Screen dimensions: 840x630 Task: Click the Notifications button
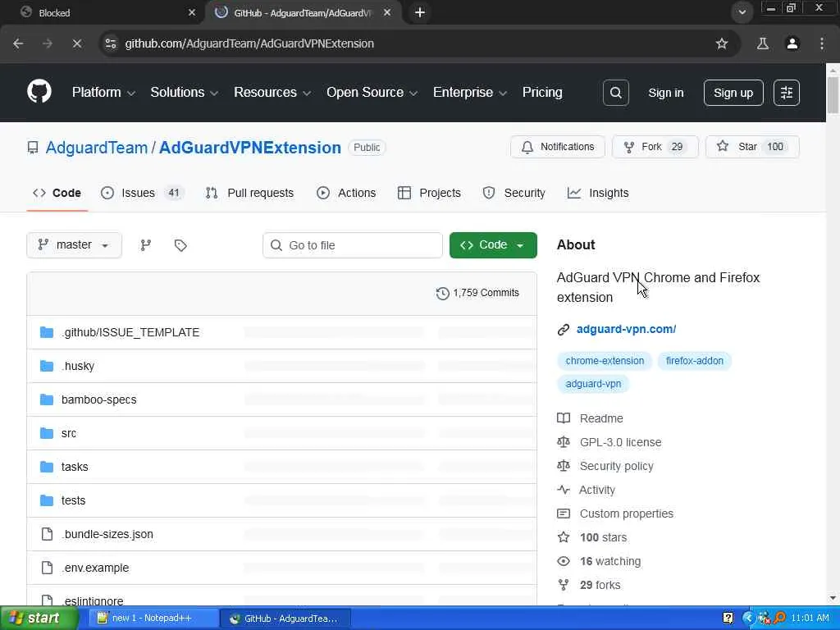tap(558, 147)
